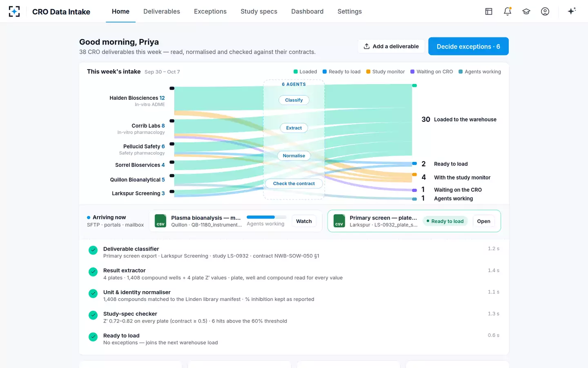Click 1 Agents working outcome
This screenshot has height=368, width=588.
tap(447, 198)
